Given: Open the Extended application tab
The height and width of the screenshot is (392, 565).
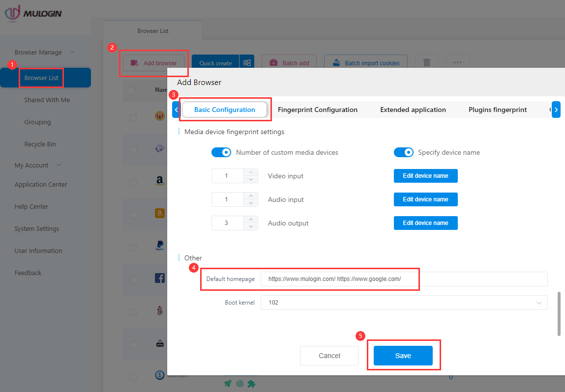Looking at the screenshot, I should [413, 110].
